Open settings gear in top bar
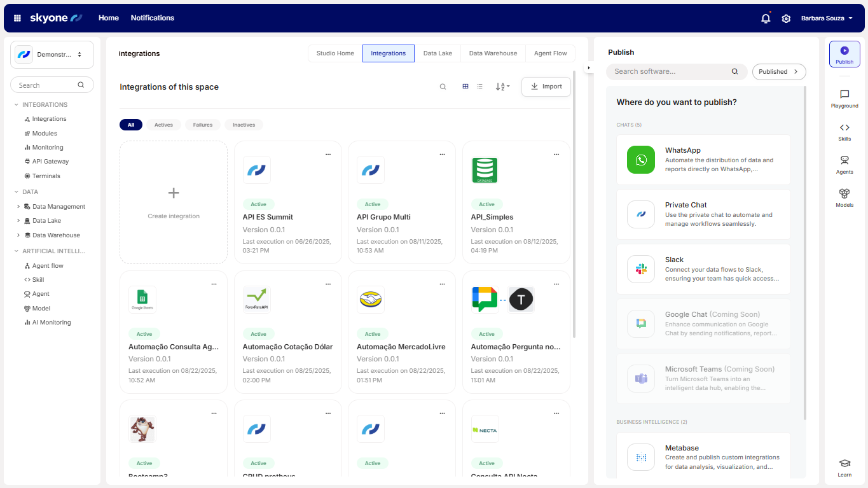Image resolution: width=868 pixels, height=488 pixels. 786,18
